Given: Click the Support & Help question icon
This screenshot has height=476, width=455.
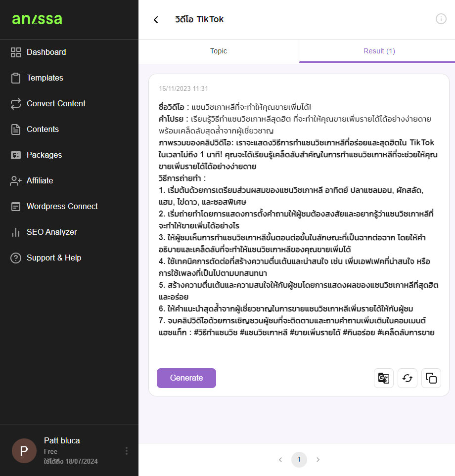Looking at the screenshot, I should 16,258.
